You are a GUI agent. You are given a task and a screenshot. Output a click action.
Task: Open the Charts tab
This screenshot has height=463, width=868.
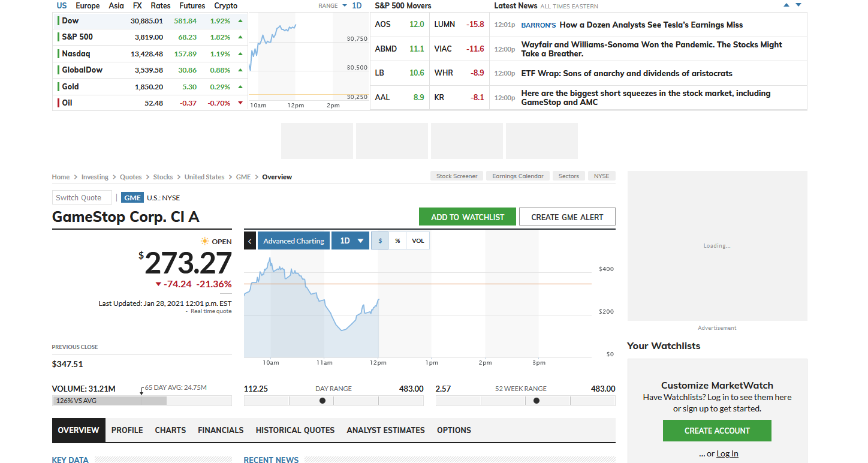pos(170,430)
